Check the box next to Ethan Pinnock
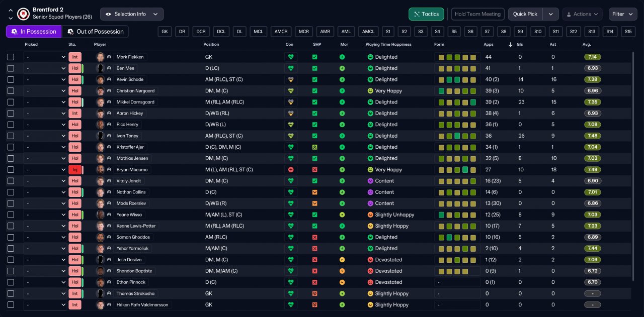The height and width of the screenshot is (317, 644). click(x=11, y=282)
